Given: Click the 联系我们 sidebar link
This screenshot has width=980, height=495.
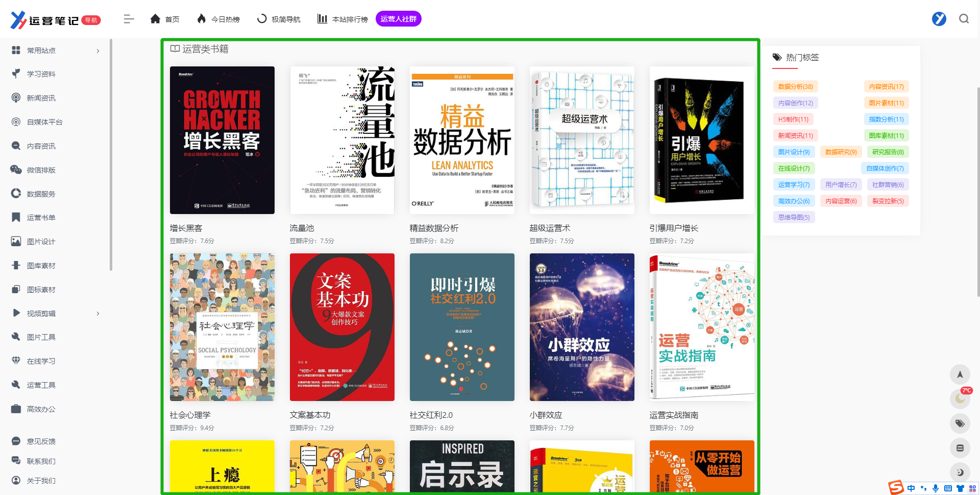Looking at the screenshot, I should [x=41, y=461].
